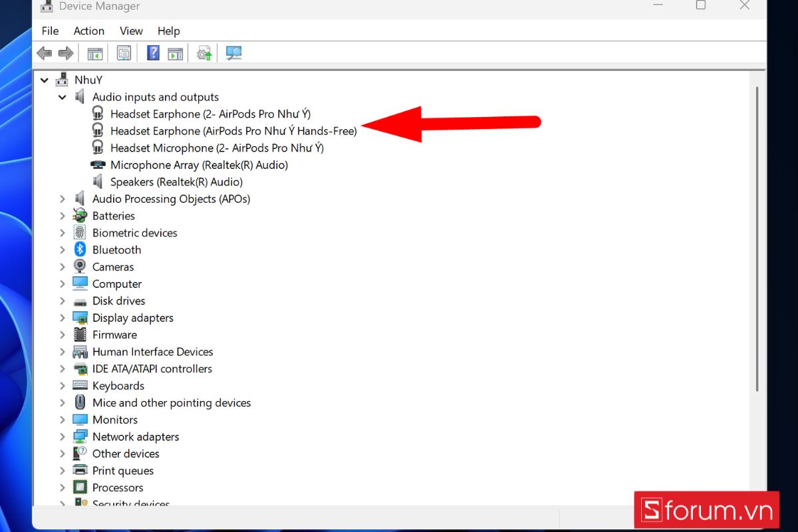Select the Computer category label

[x=117, y=284]
